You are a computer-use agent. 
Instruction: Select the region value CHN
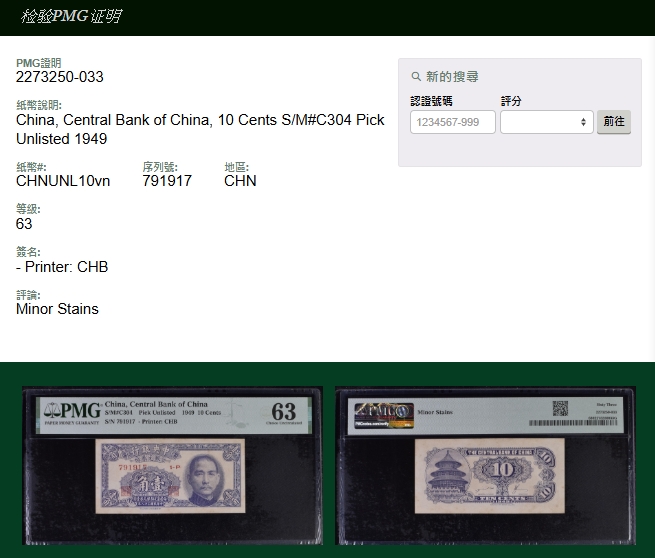[240, 181]
